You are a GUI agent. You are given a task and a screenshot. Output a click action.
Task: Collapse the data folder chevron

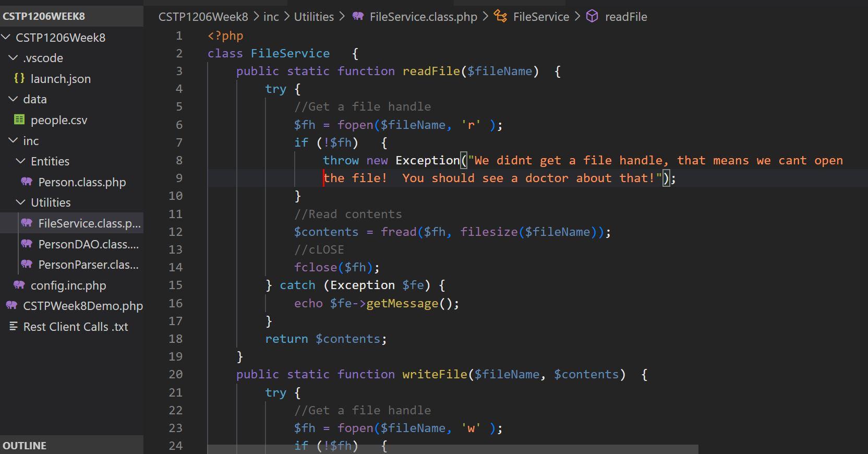(14, 99)
